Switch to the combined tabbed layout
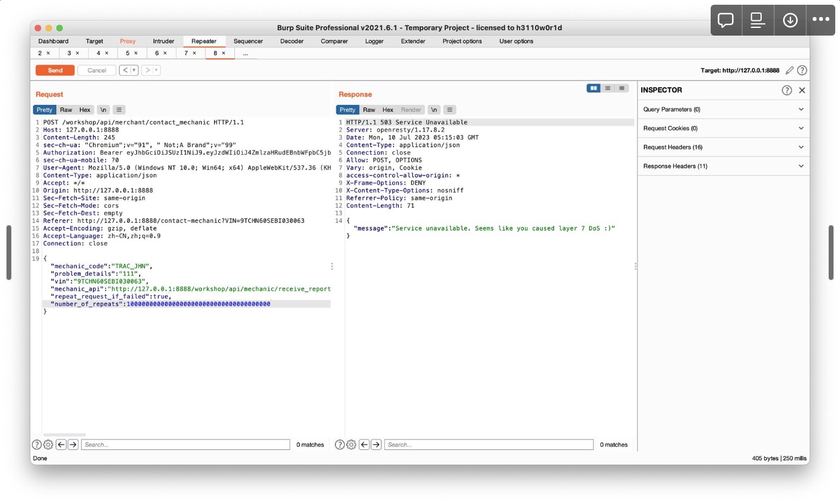 622,88
